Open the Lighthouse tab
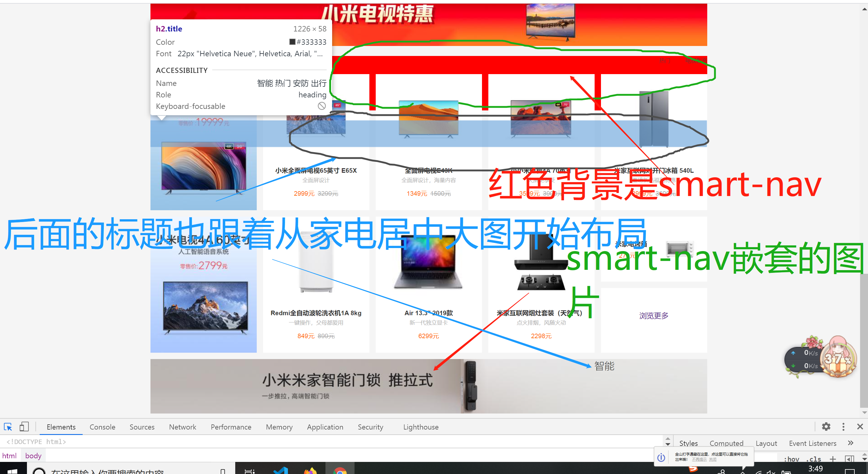Image resolution: width=868 pixels, height=474 pixels. coord(421,427)
